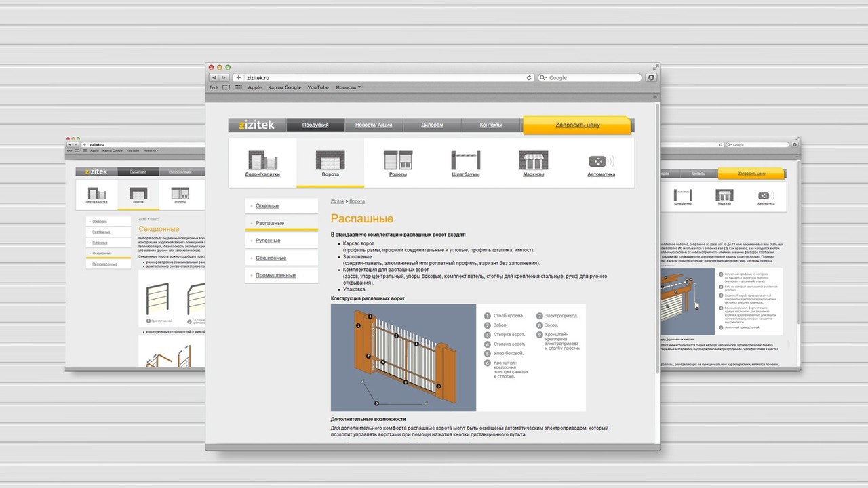Image resolution: width=868 pixels, height=488 pixels.
Task: Go to Новости/Акции in the site navigation
Action: (x=373, y=125)
